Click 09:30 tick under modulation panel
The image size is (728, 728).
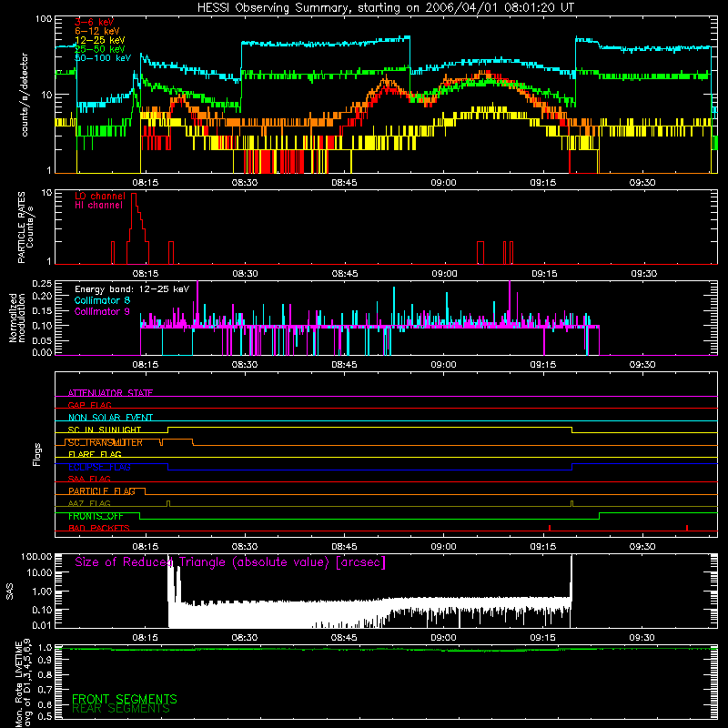642,365
